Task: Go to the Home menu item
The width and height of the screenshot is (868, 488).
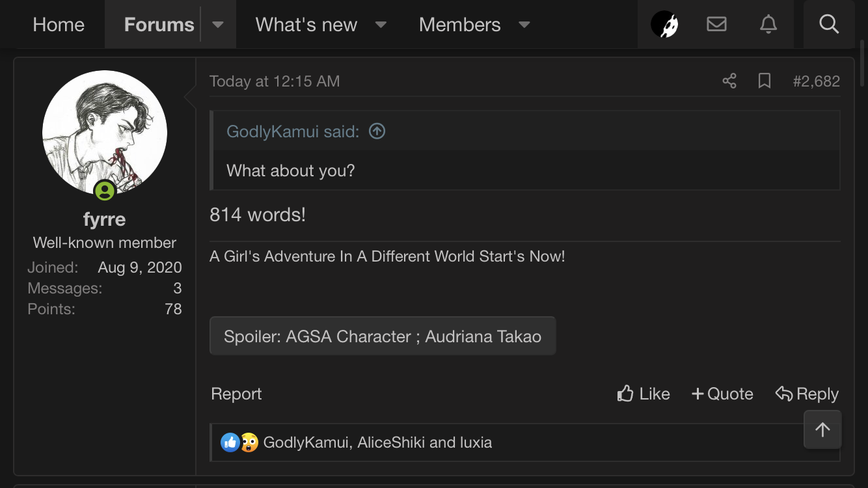Action: (59, 25)
